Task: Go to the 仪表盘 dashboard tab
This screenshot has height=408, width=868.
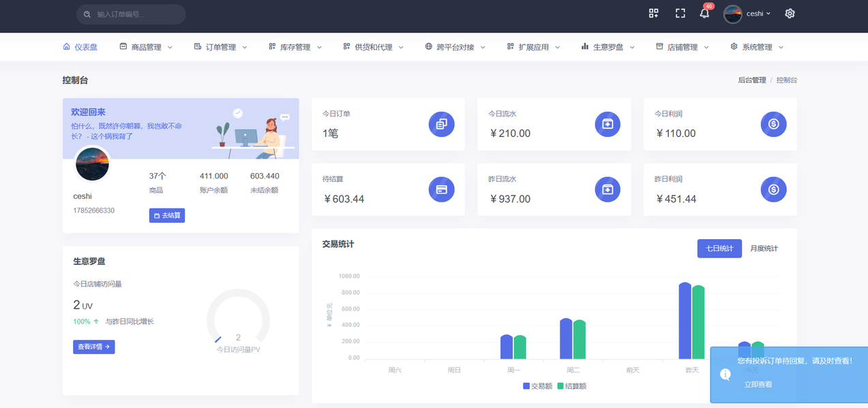Action: (x=80, y=47)
